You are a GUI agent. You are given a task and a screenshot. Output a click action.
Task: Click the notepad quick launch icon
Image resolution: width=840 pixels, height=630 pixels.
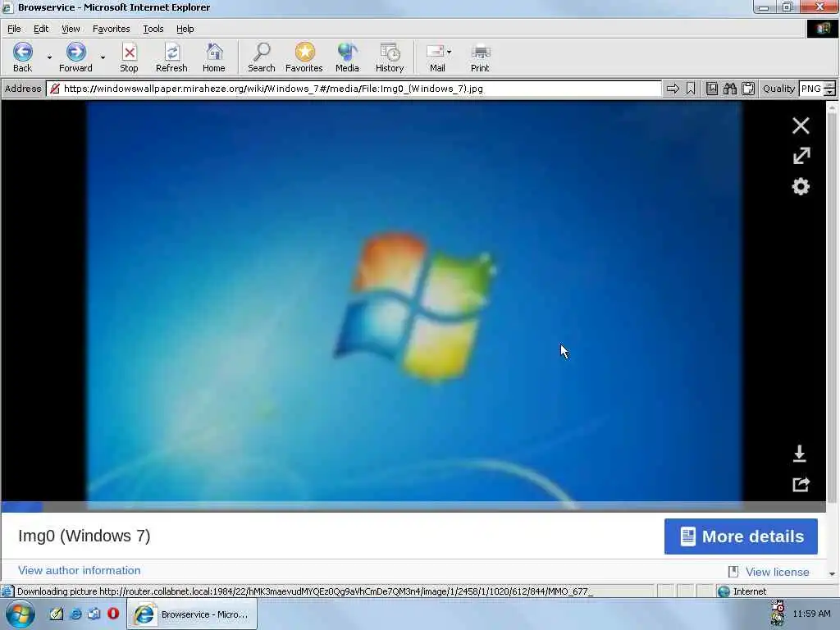[x=57, y=614]
